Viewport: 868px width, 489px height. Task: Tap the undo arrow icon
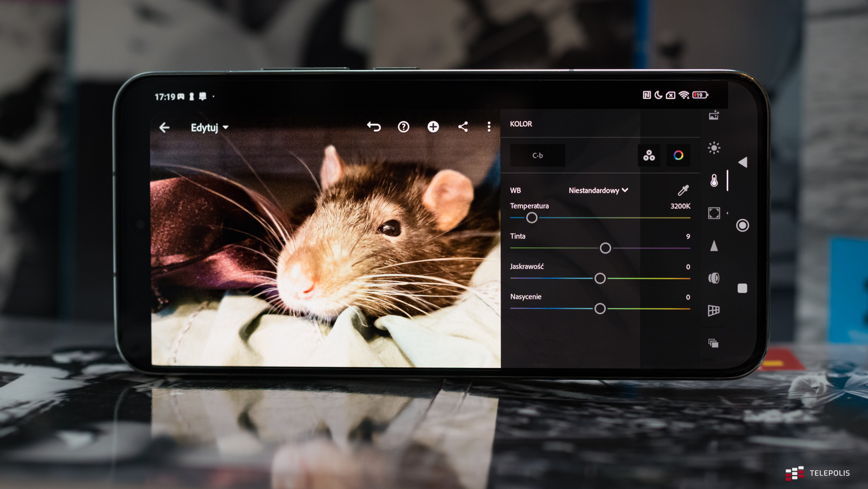click(x=374, y=127)
